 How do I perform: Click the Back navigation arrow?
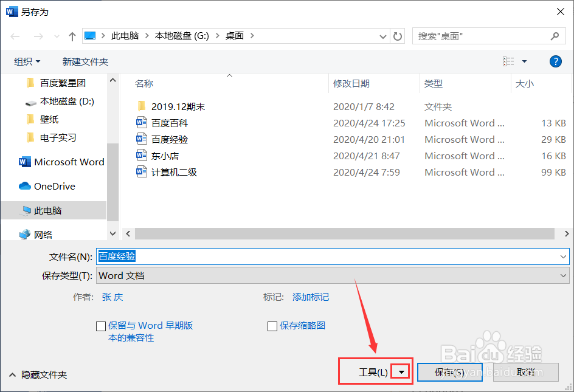tap(15, 36)
